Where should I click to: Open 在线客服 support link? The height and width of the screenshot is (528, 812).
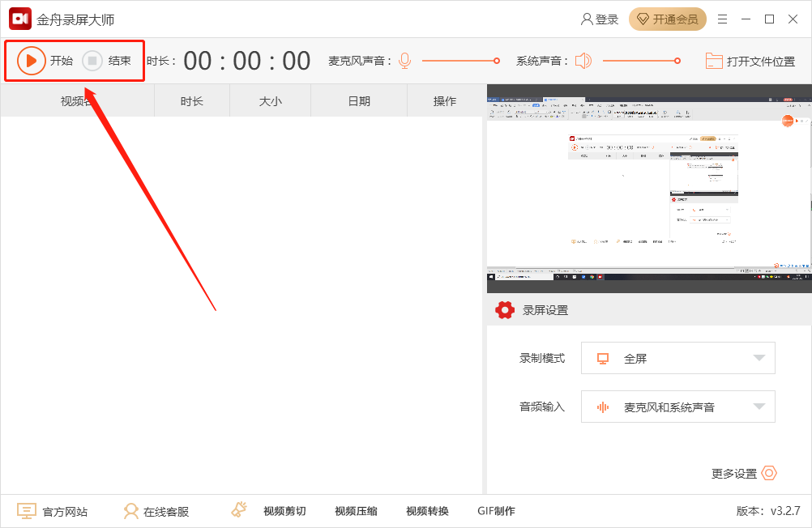[165, 512]
